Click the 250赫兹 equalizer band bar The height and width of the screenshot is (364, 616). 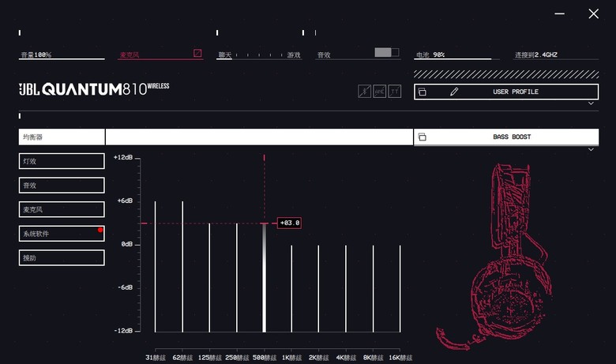[237, 278]
